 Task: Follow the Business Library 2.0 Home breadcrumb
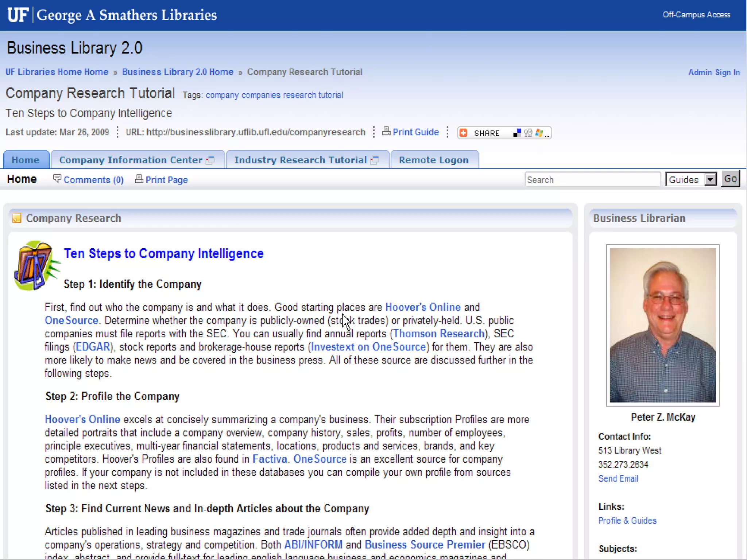[178, 72]
